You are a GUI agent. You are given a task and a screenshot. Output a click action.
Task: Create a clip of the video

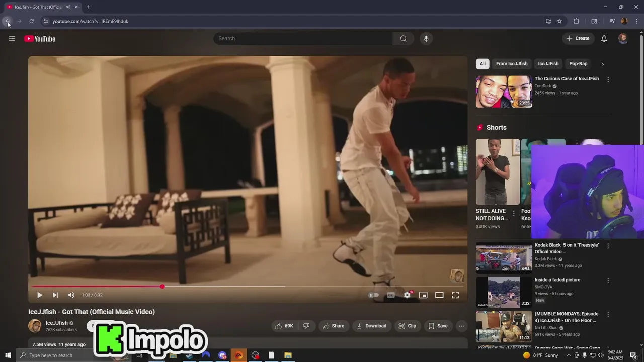point(407,326)
